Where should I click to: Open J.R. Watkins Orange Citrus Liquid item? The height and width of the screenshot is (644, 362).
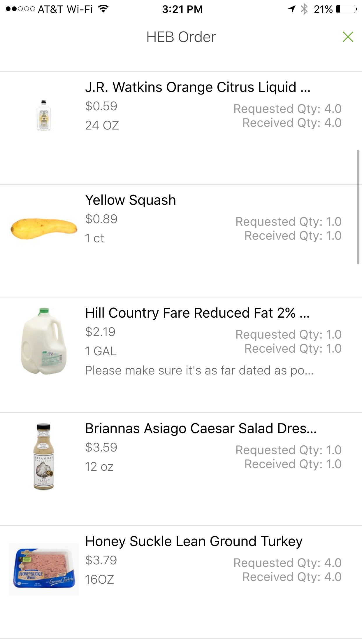(198, 87)
